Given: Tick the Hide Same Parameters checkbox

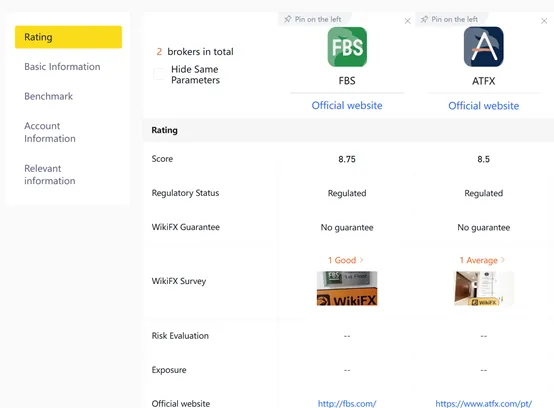Looking at the screenshot, I should [159, 74].
